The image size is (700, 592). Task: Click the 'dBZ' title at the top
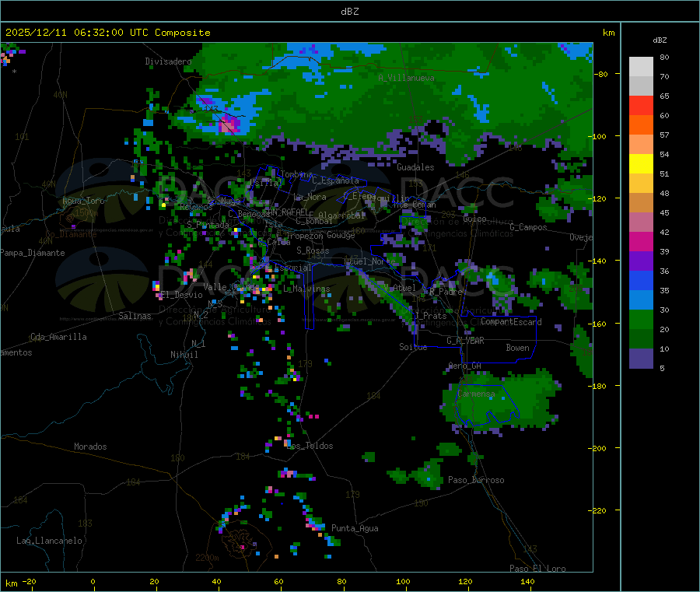click(x=349, y=12)
